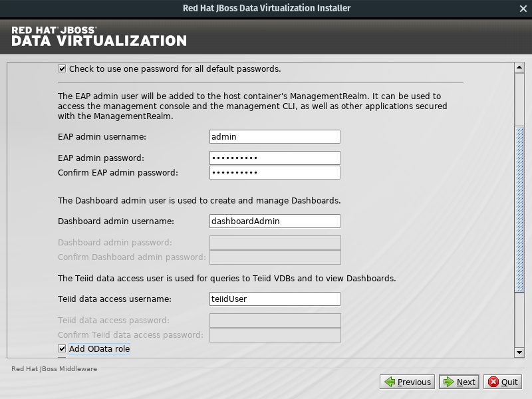Edit the Dashboard admin username field

(275, 221)
